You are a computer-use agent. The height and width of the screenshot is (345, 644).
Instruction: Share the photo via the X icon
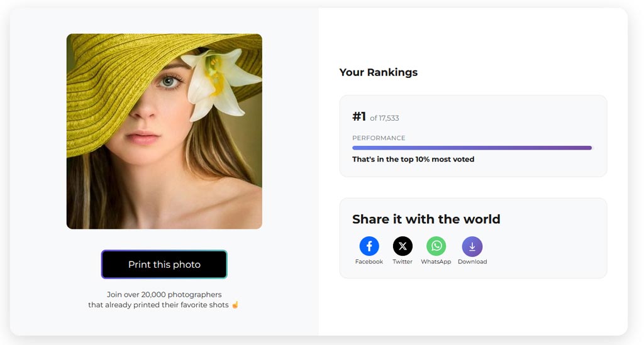[x=402, y=246]
